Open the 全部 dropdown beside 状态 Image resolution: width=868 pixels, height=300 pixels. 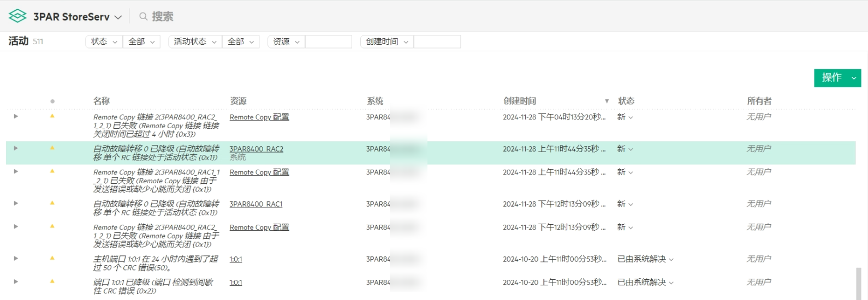pos(141,41)
